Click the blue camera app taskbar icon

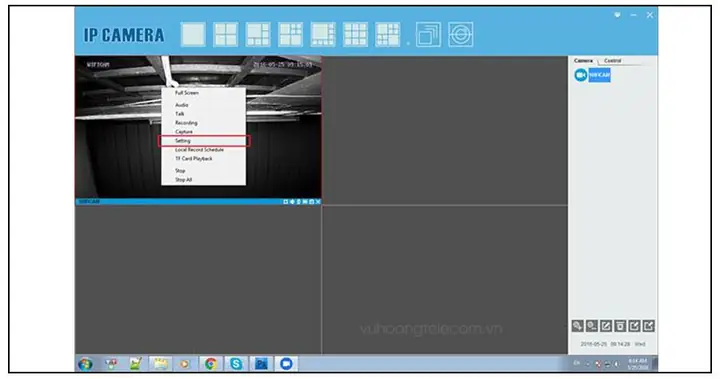coord(286,364)
